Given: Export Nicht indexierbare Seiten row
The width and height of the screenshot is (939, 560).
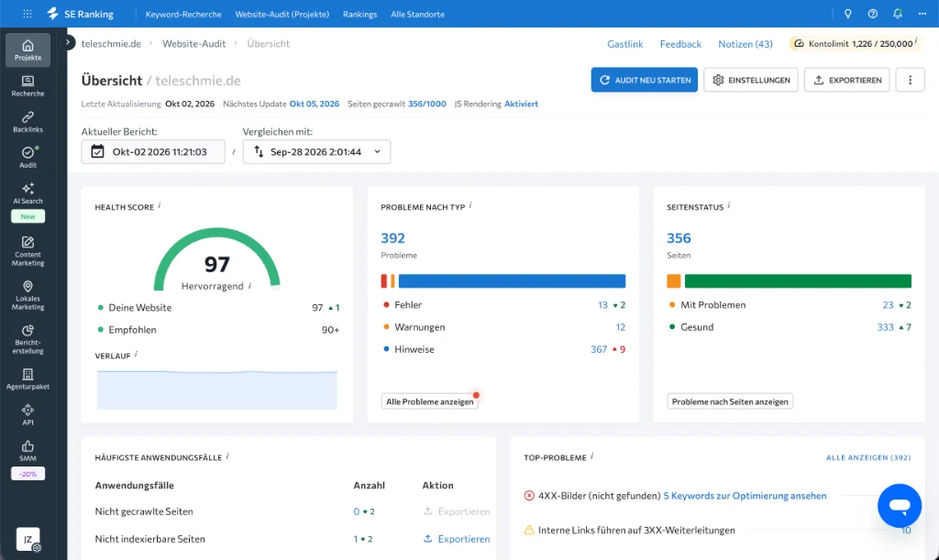Looking at the screenshot, I should coord(457,539).
